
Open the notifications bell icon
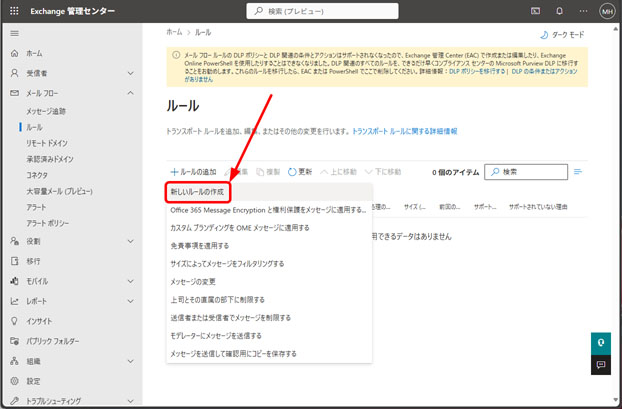(559, 11)
